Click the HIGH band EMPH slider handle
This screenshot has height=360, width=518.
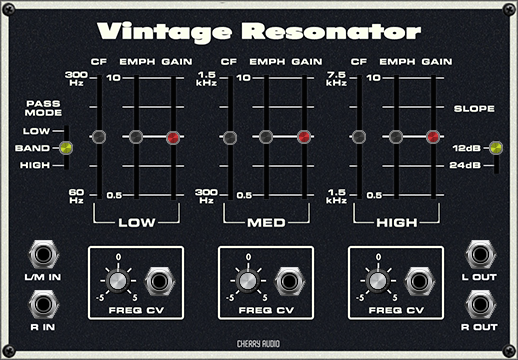[396, 137]
